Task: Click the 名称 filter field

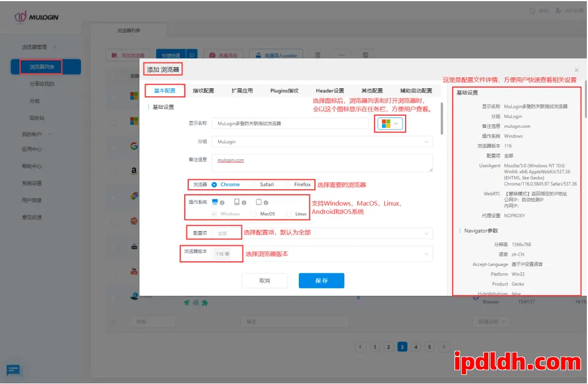Action: coord(153,322)
